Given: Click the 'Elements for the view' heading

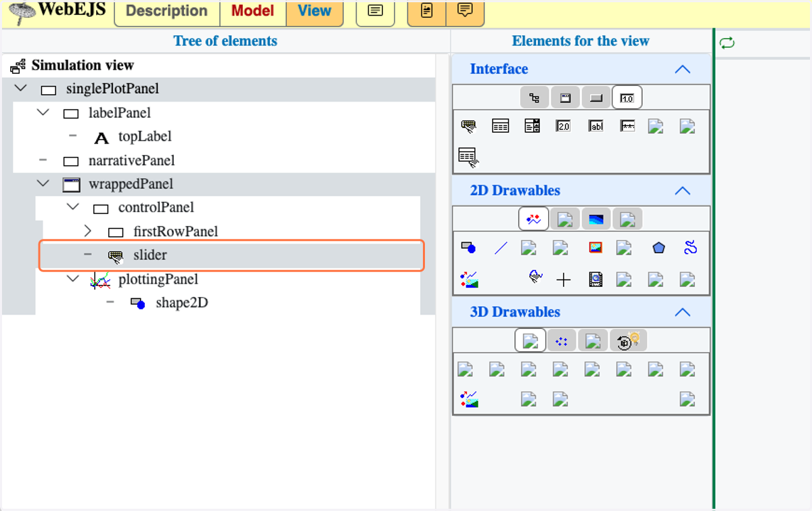Looking at the screenshot, I should (x=581, y=41).
